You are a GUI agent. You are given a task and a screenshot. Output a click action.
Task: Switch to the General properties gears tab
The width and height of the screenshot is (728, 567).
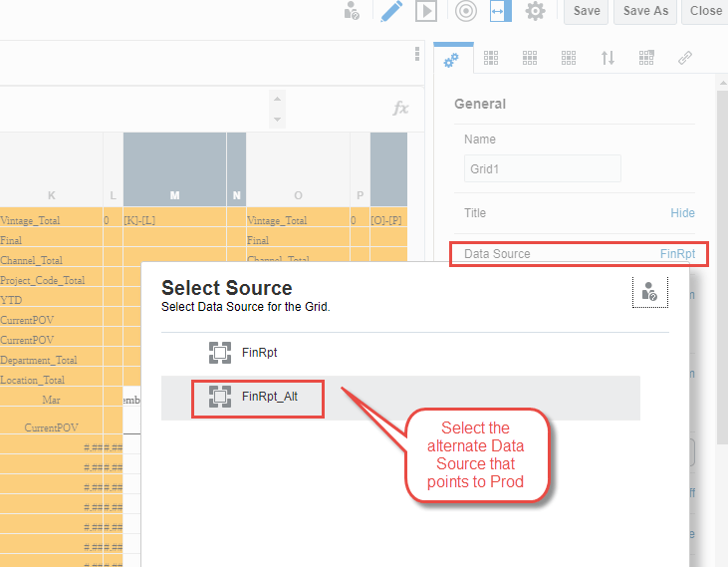pos(451,59)
